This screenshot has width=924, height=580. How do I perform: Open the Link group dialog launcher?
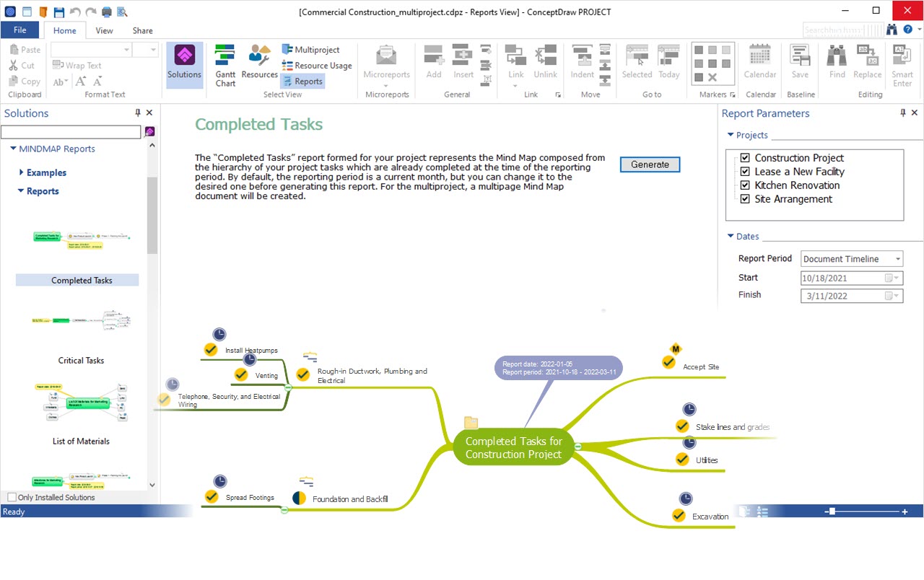[x=557, y=95]
